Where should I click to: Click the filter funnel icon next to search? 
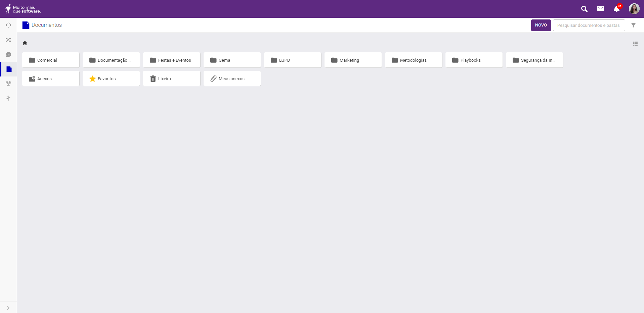pyautogui.click(x=634, y=25)
